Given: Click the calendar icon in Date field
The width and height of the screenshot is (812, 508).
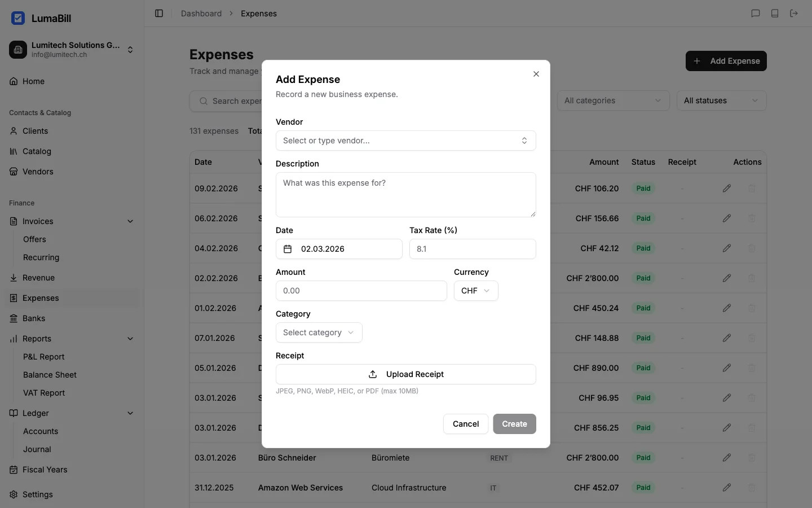Looking at the screenshot, I should coord(288,249).
